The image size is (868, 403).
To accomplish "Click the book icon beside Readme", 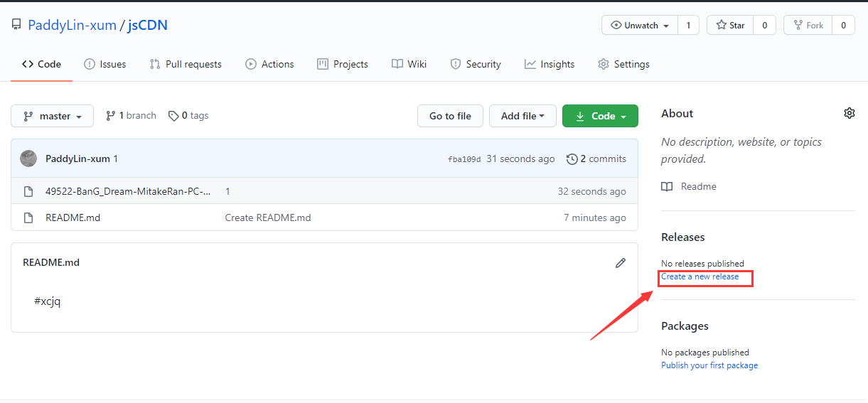I will point(667,186).
